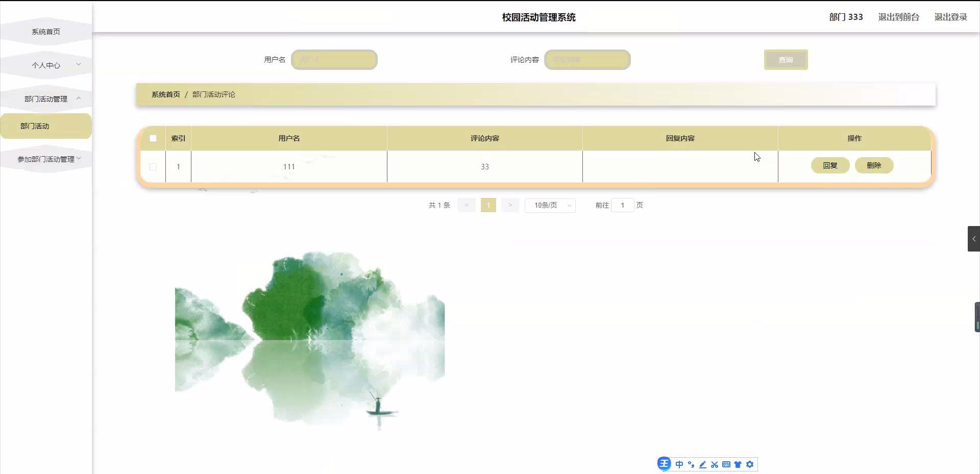The height and width of the screenshot is (474, 980).
Task: Click the 部门 333 user label
Action: 846,17
